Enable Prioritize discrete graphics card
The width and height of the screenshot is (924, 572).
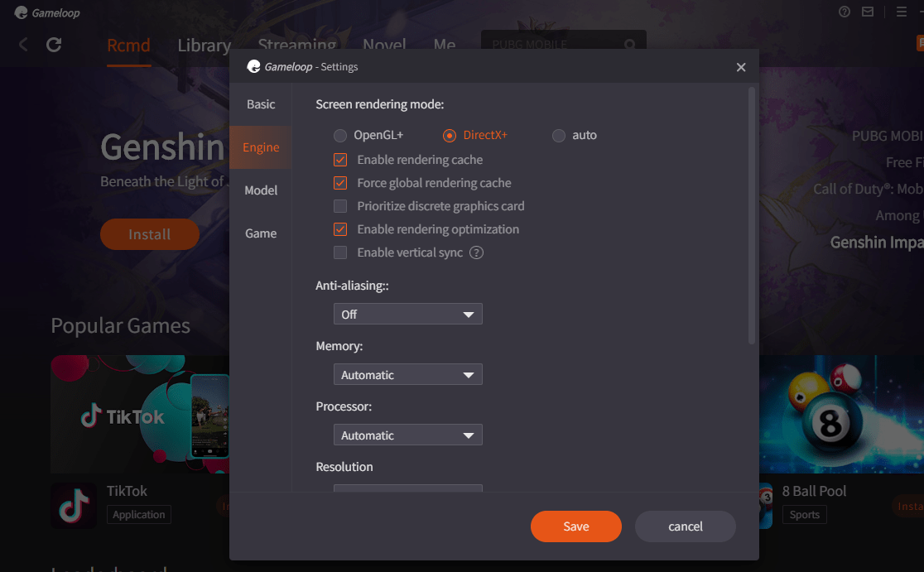[340, 206]
